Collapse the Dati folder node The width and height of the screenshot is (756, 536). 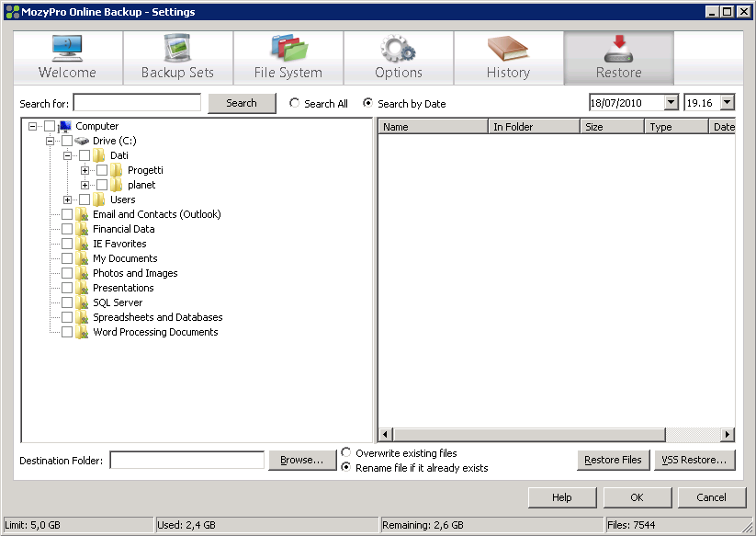coord(67,155)
